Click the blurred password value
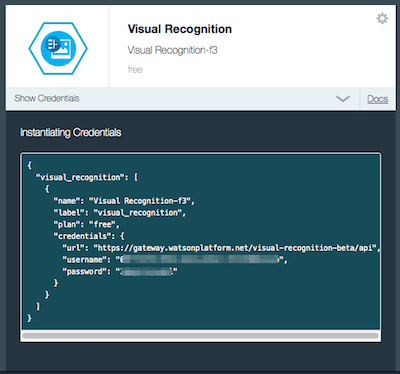 [147, 271]
